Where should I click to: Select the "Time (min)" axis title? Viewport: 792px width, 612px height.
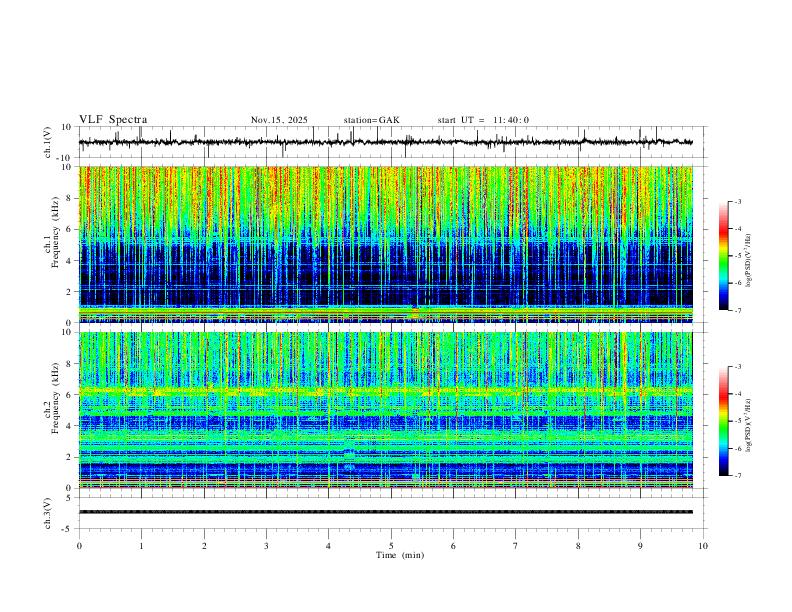click(400, 555)
